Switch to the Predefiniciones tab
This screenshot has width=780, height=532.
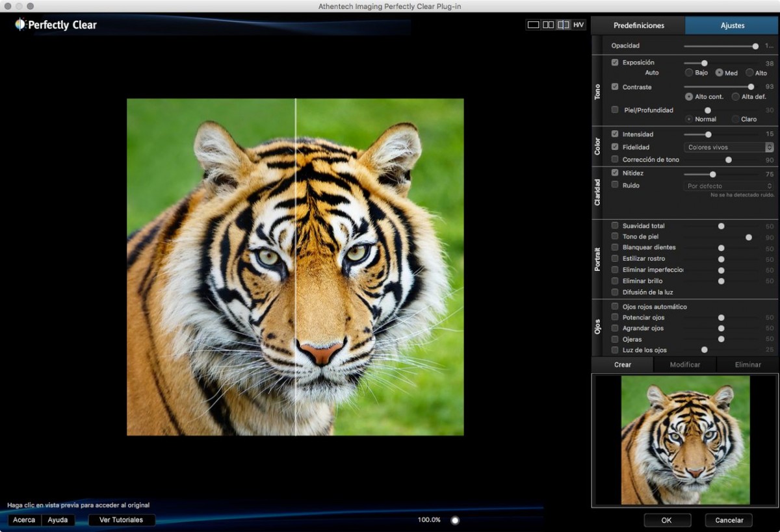(638, 25)
